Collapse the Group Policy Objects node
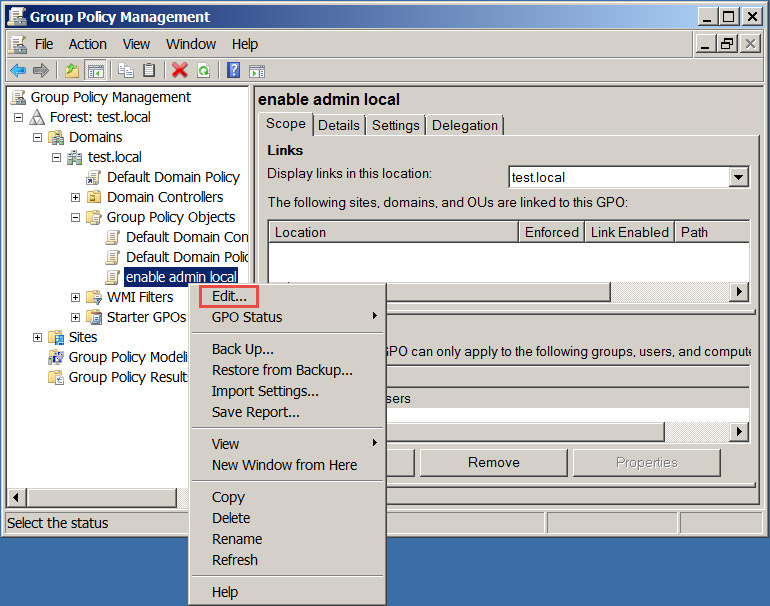This screenshot has width=770, height=606. pyautogui.click(x=75, y=217)
